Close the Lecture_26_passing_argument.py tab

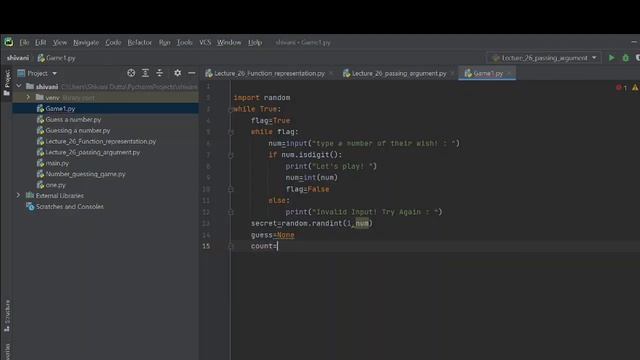pos(452,73)
